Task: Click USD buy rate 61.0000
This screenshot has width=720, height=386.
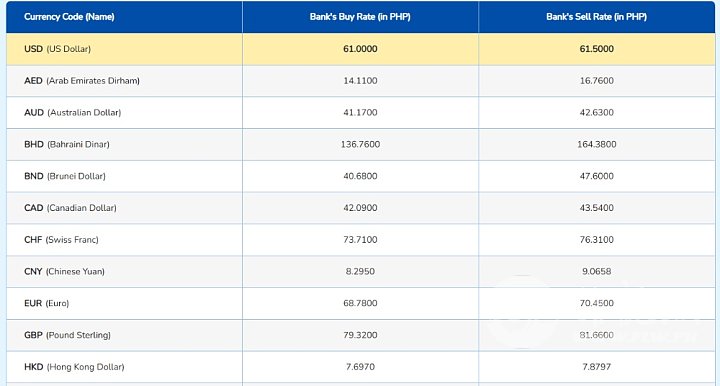Action: click(x=360, y=49)
